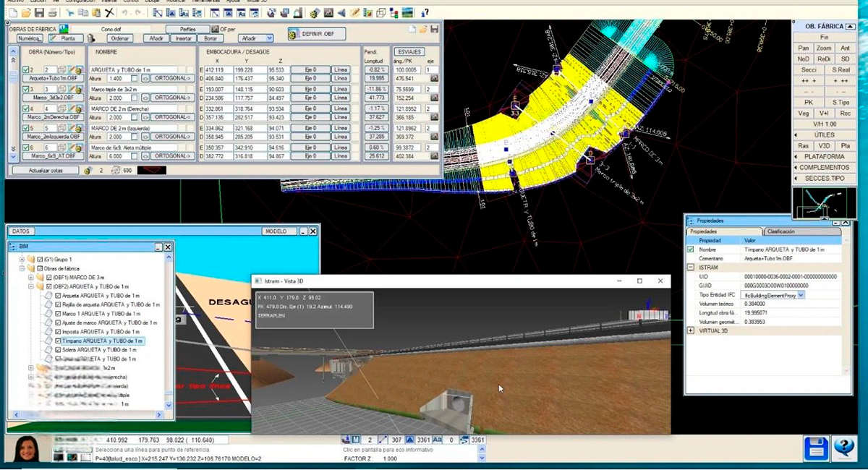Uncheck the checkbox for obra number 2

pos(26,70)
